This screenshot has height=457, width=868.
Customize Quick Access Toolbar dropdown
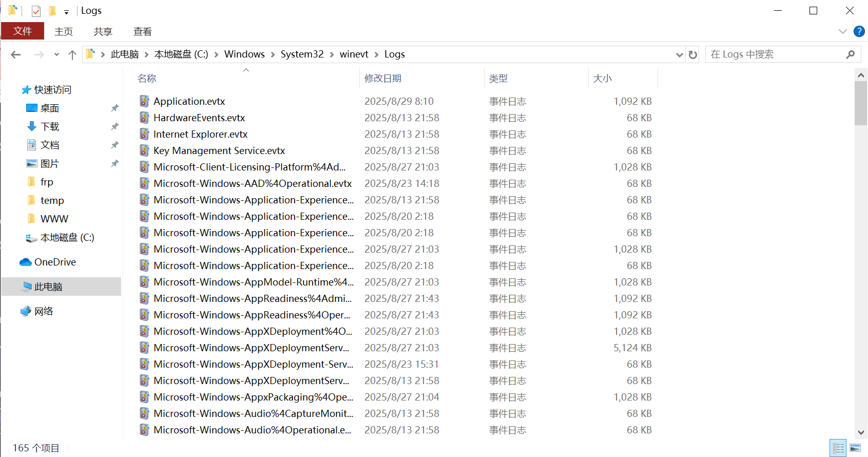click(x=66, y=11)
